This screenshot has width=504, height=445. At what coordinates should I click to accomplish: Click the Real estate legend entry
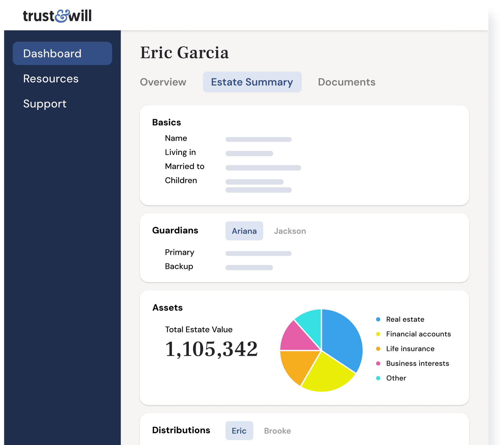pyautogui.click(x=400, y=319)
